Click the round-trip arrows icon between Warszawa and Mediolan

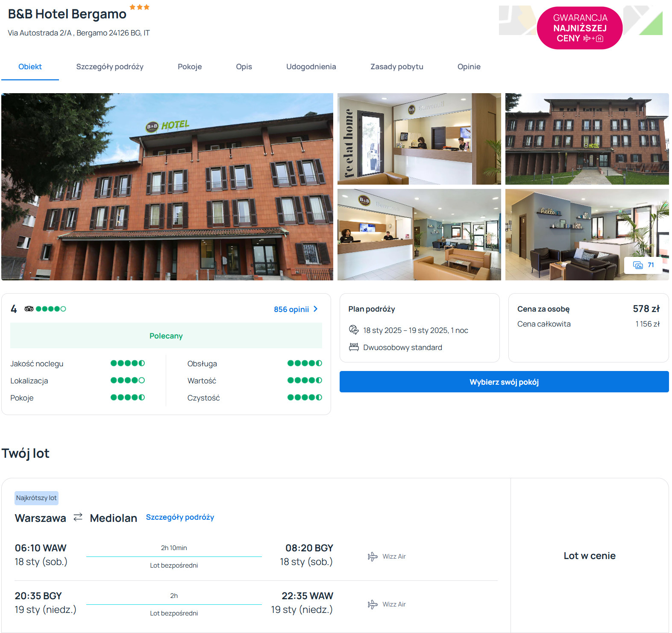click(78, 518)
